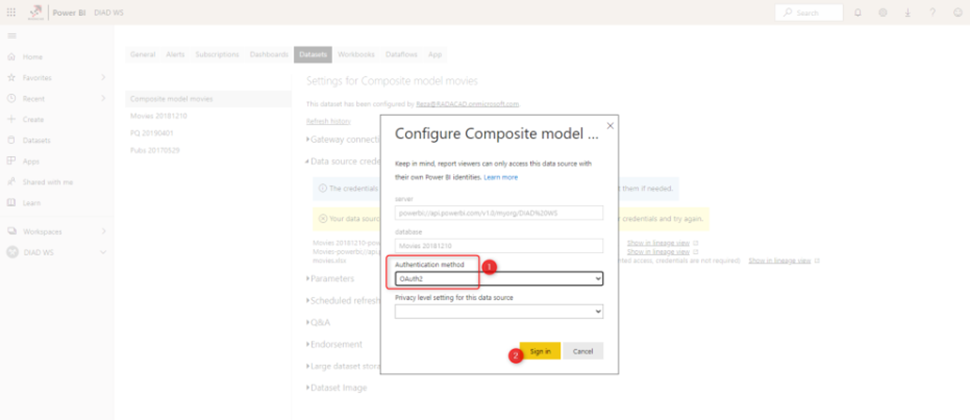Open the app launcher waffle icon
Screen dimensions: 970x420
click(x=11, y=12)
